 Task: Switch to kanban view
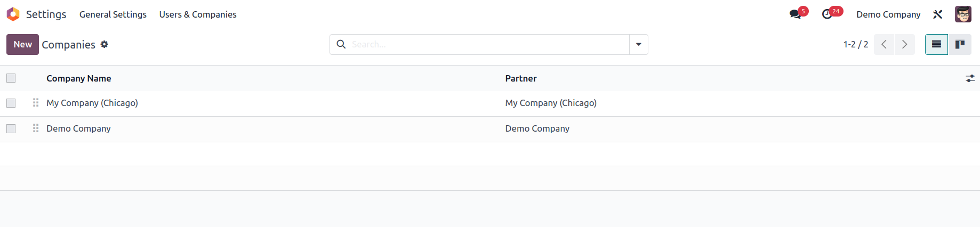pyautogui.click(x=960, y=44)
